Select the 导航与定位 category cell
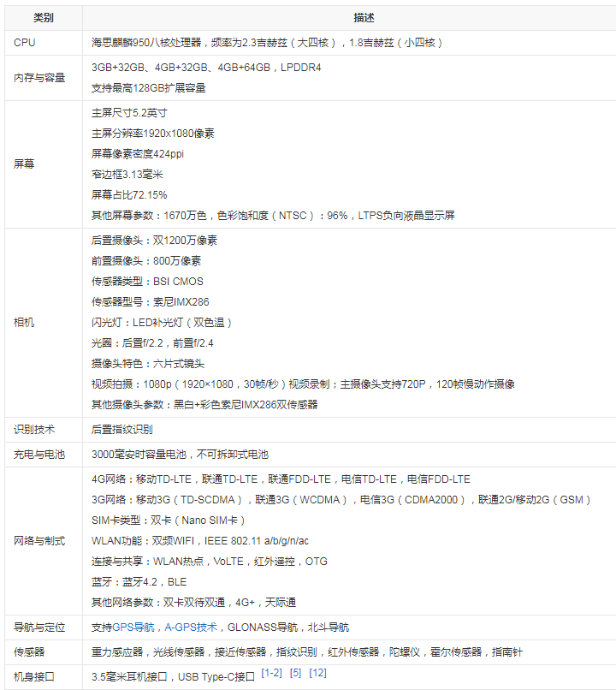 point(44,627)
